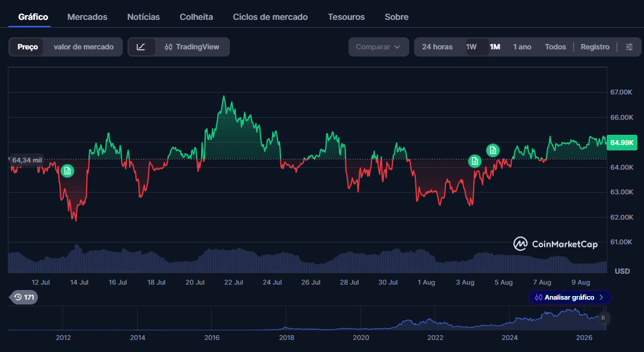This screenshot has height=352, width=644.
Task: Click the 22 Jul date axis label
Action: point(234,282)
